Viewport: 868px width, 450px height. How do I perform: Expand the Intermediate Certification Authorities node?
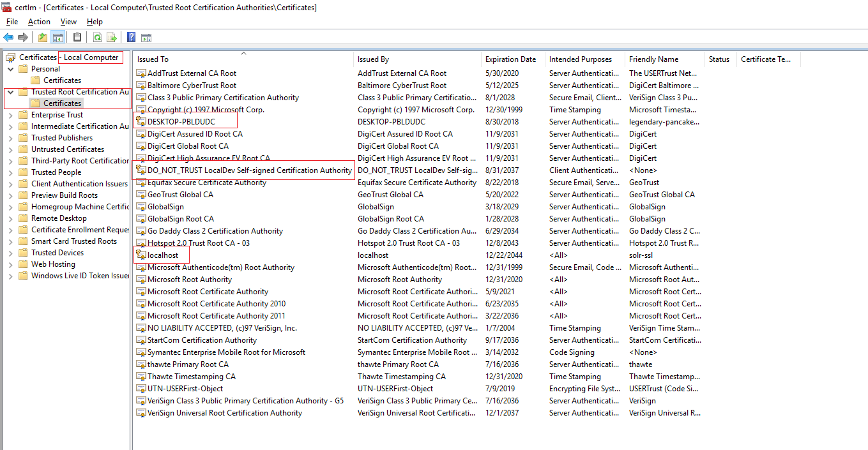tap(10, 126)
